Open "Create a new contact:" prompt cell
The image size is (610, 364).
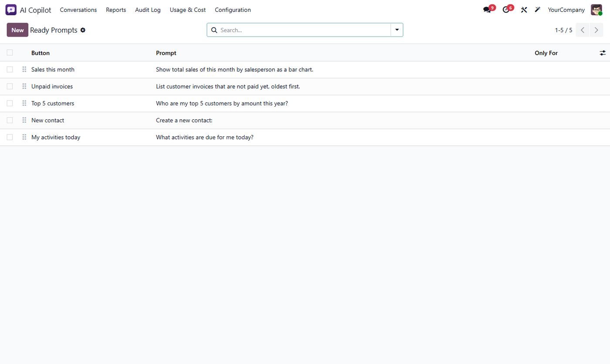[x=184, y=120]
